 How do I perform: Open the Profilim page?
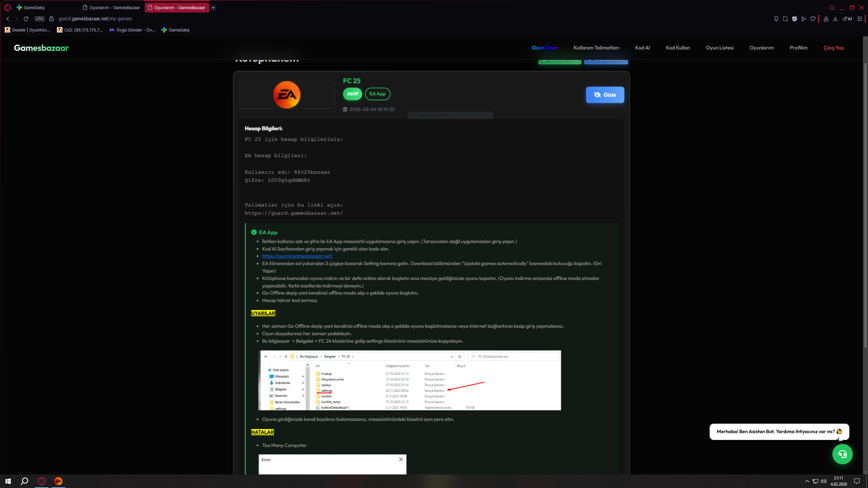click(x=798, y=48)
